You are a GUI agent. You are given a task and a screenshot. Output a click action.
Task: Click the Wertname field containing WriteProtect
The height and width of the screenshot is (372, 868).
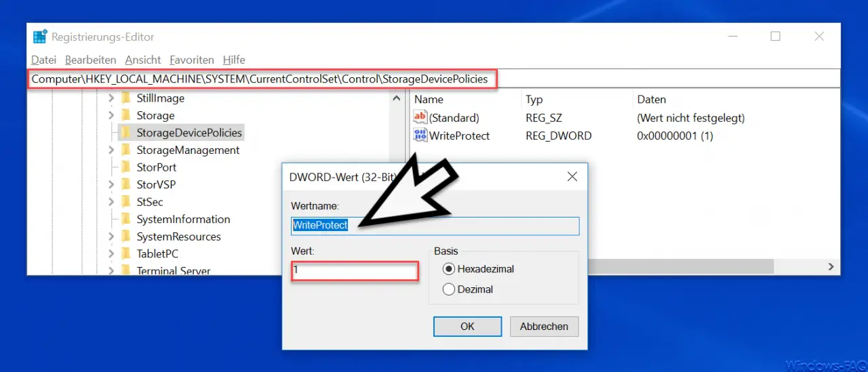click(435, 226)
